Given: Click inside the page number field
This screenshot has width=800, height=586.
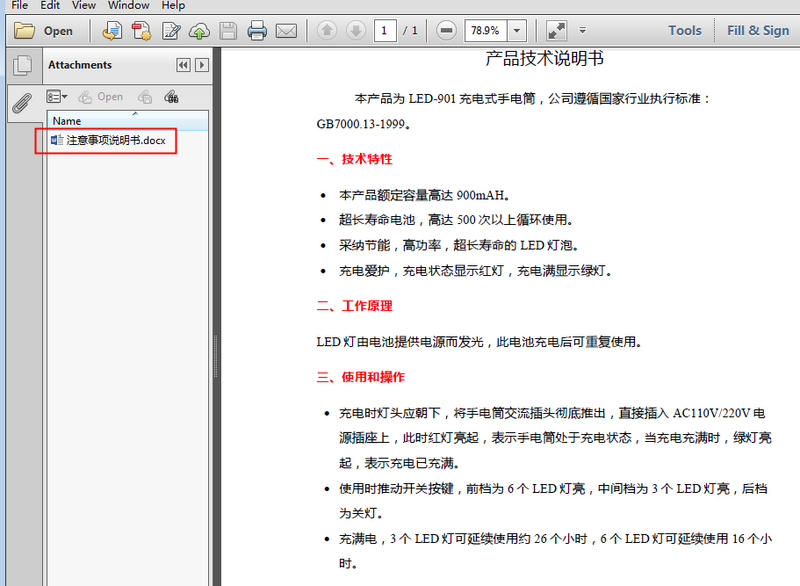Looking at the screenshot, I should click(x=385, y=30).
